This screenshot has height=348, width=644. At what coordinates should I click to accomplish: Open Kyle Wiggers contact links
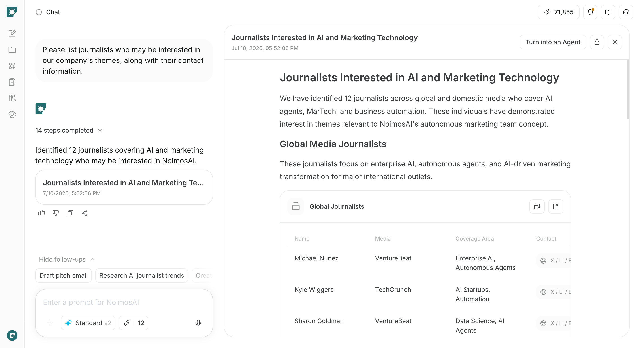(554, 292)
